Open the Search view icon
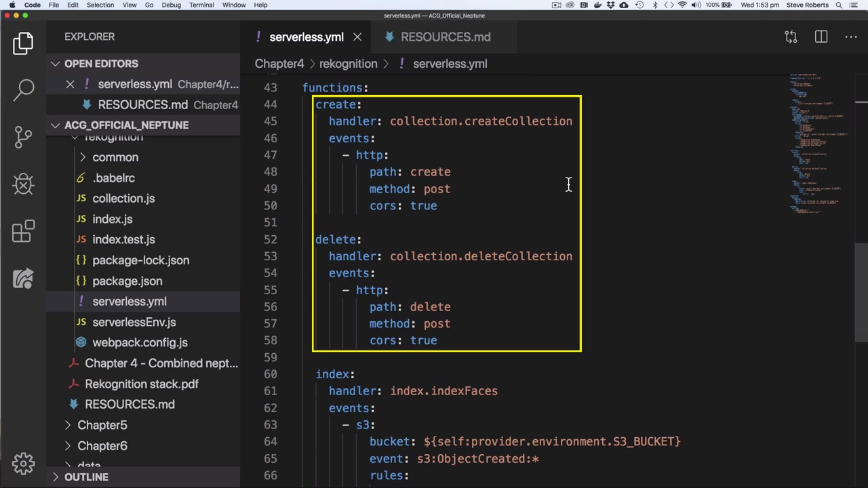Image resolution: width=868 pixels, height=488 pixels. tap(23, 89)
